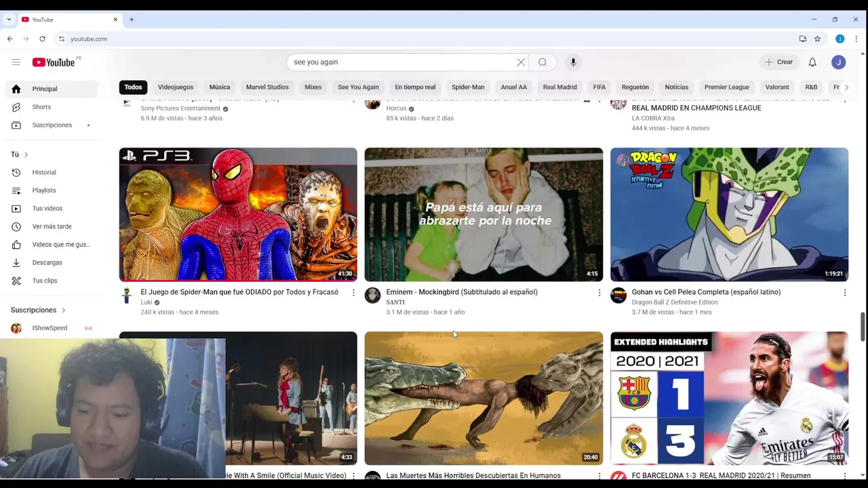Viewport: 868px width, 488px height.
Task: Open the YouTube hamburger guide menu
Action: (x=16, y=62)
